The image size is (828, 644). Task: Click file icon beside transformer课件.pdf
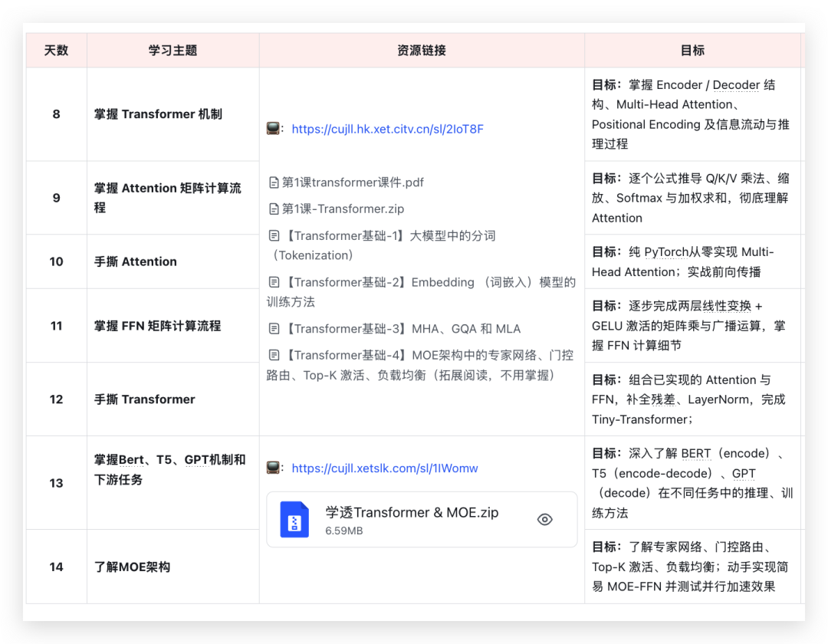pos(274,182)
